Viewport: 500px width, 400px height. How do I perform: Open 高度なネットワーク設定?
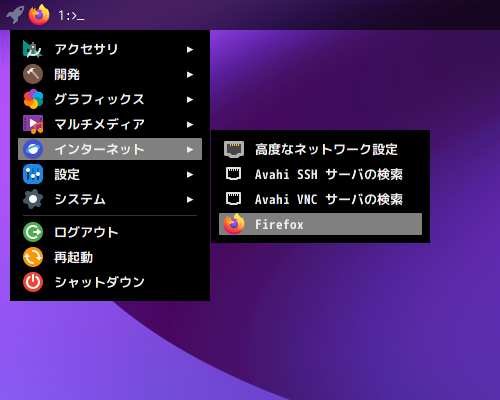click(x=320, y=149)
